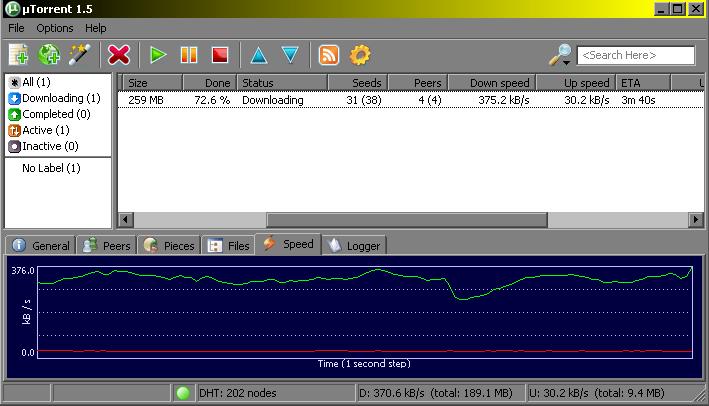
Task: Click the Downloading status cell
Action: pyautogui.click(x=273, y=100)
